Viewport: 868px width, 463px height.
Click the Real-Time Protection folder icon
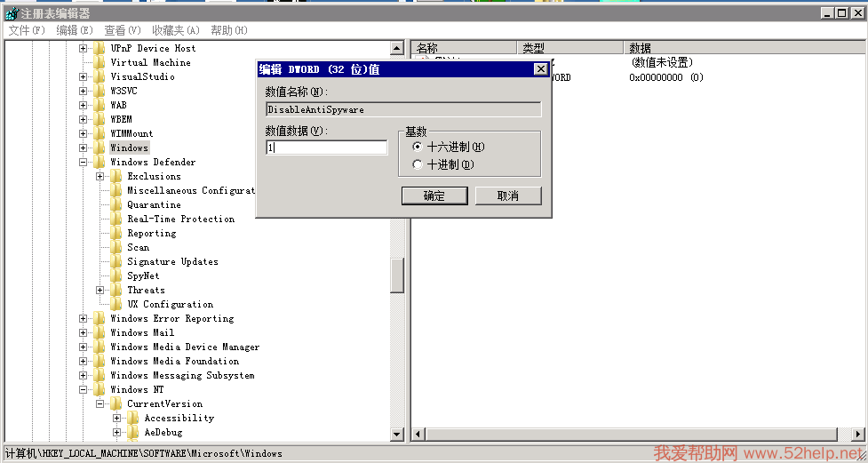(116, 220)
